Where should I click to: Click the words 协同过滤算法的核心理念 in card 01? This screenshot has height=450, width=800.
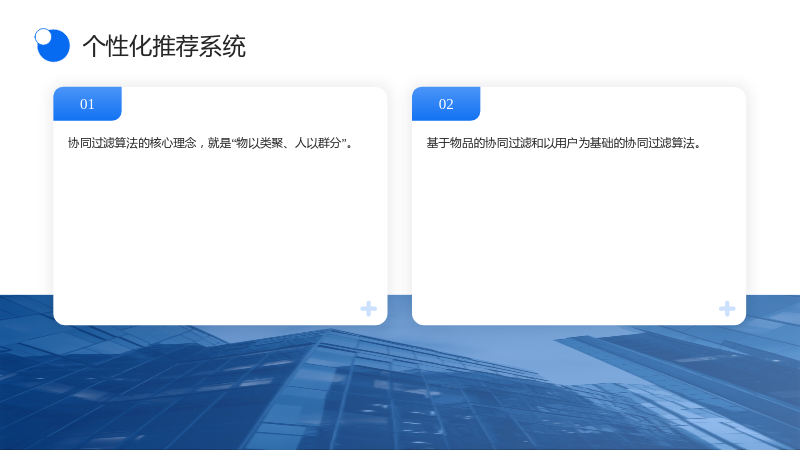[132, 143]
